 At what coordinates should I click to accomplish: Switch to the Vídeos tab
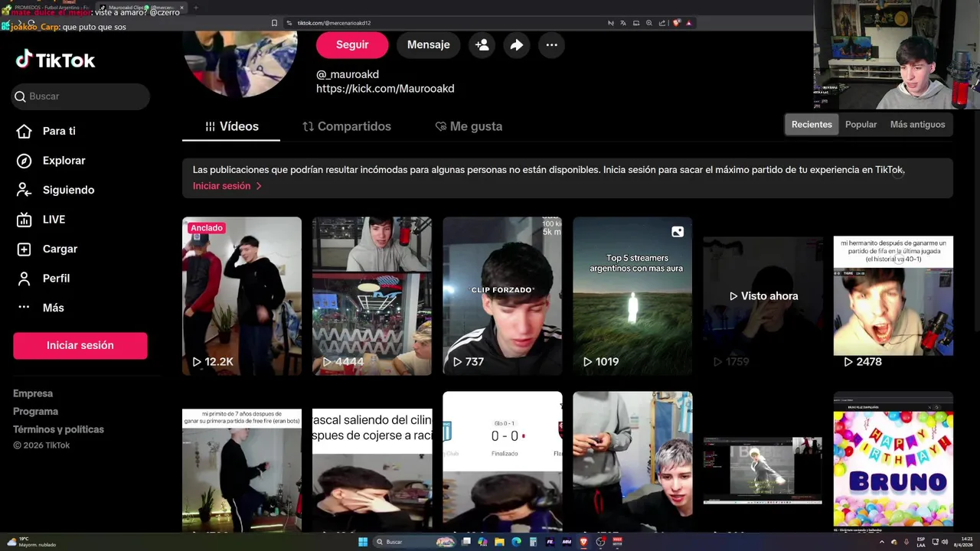231,126
